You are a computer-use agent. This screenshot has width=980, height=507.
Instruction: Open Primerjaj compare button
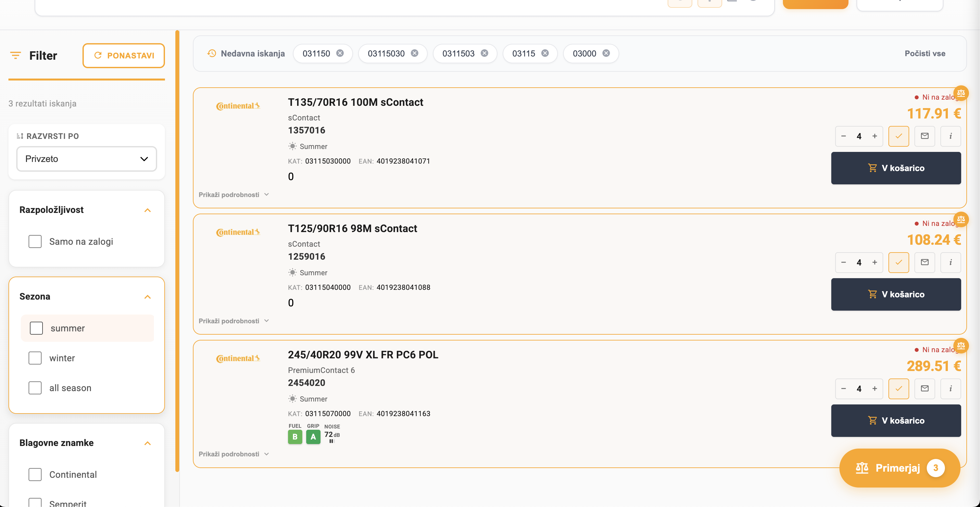pos(900,468)
